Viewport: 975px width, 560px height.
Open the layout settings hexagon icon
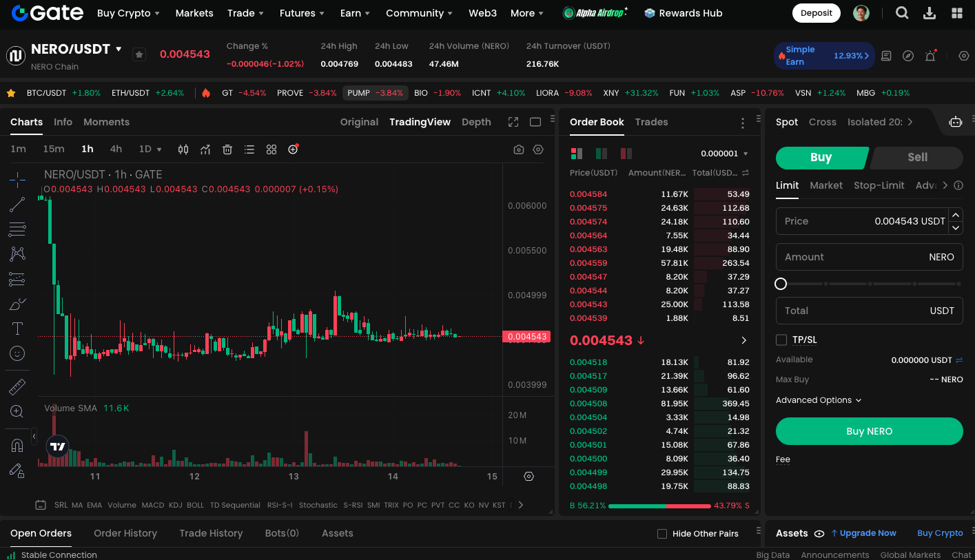[965, 56]
